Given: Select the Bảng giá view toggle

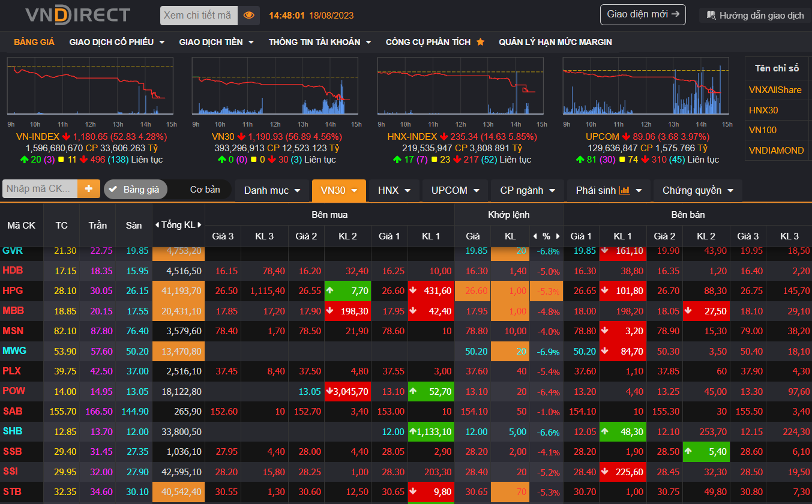Looking at the screenshot, I should coord(135,190).
